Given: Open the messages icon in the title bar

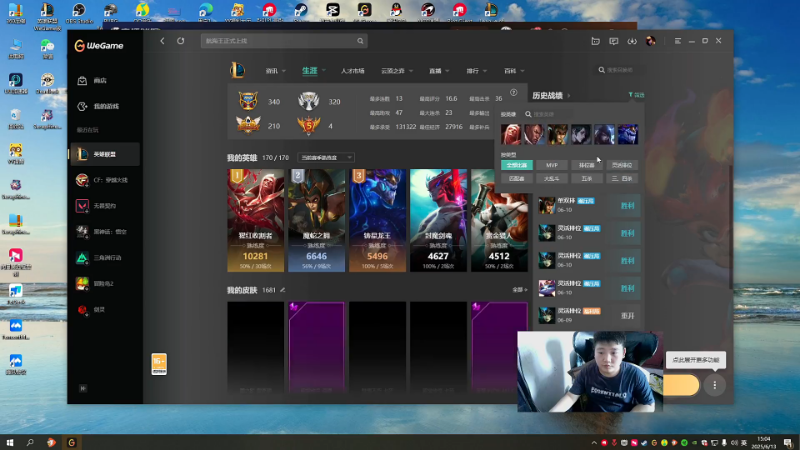Looking at the screenshot, I should click(614, 41).
